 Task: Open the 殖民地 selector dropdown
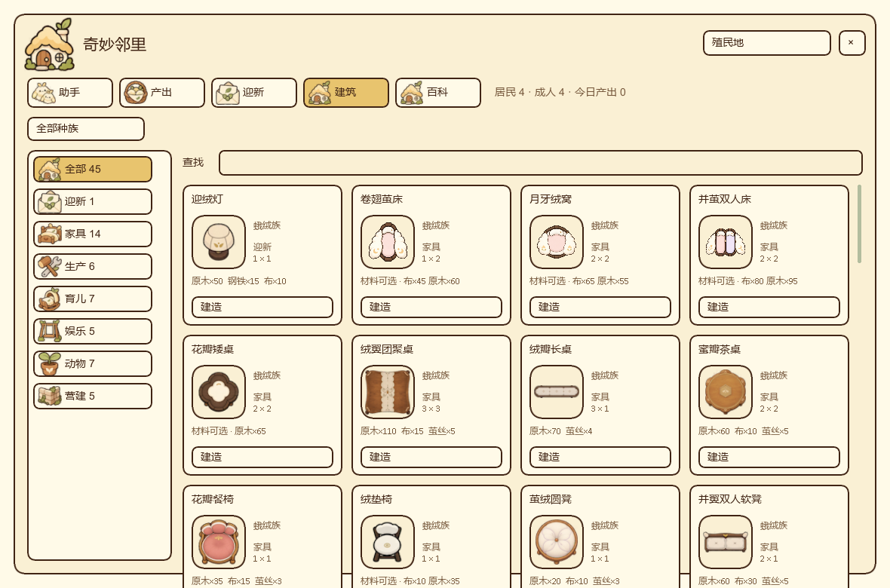766,42
